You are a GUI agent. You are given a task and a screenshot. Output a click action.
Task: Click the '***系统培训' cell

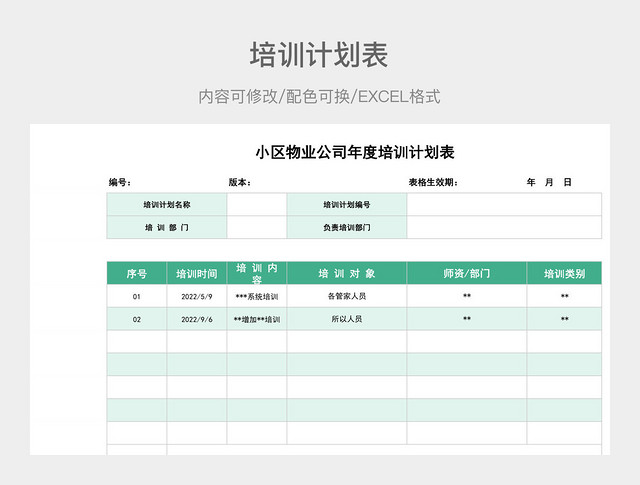[257, 296]
